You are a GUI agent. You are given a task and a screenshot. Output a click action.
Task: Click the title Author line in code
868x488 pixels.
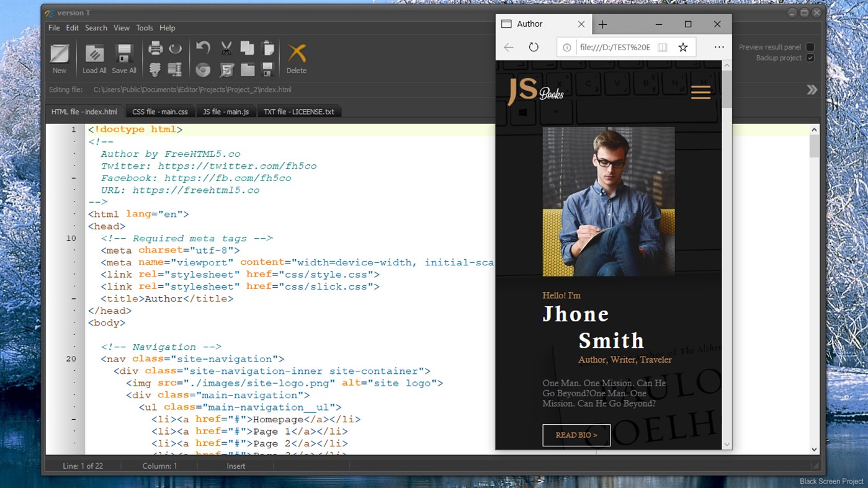[167, 299]
